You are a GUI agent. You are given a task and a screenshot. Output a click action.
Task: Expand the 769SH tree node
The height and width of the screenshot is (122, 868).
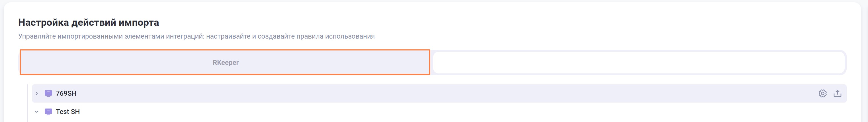tap(37, 93)
